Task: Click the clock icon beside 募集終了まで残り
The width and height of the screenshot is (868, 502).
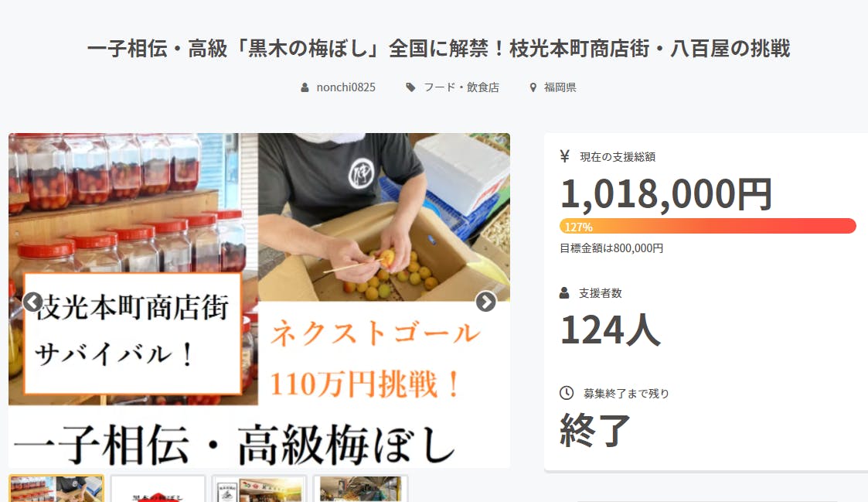Action: coord(567,393)
